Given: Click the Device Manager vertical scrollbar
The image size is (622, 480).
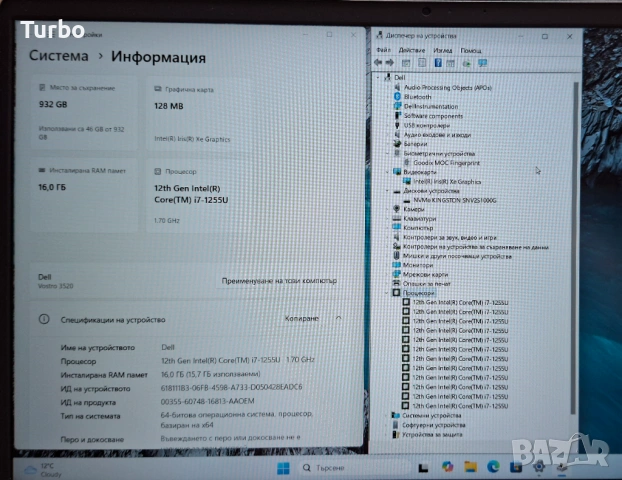Looking at the screenshot, I should [x=574, y=248].
